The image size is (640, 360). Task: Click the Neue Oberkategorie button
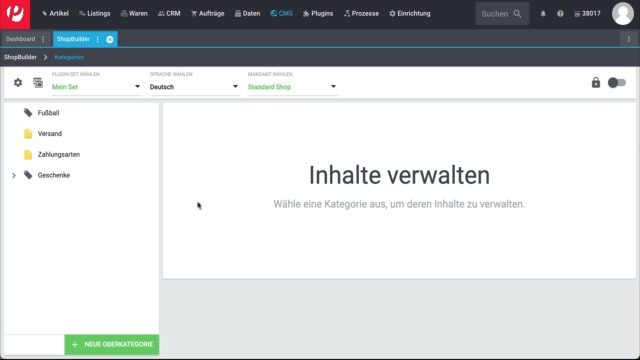[112, 344]
